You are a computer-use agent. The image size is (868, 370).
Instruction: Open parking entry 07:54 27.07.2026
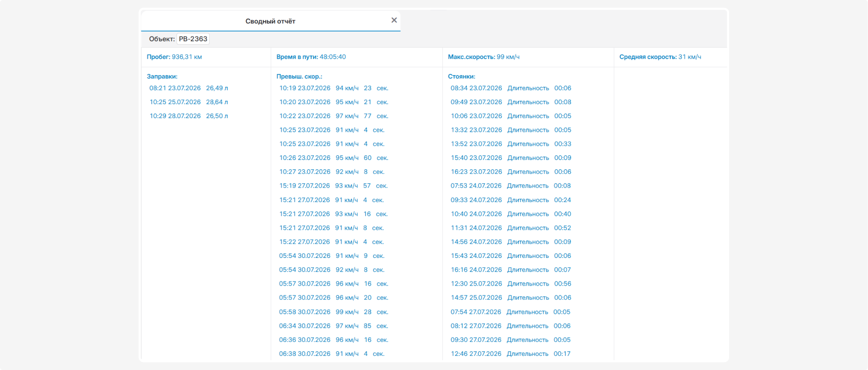(510, 312)
